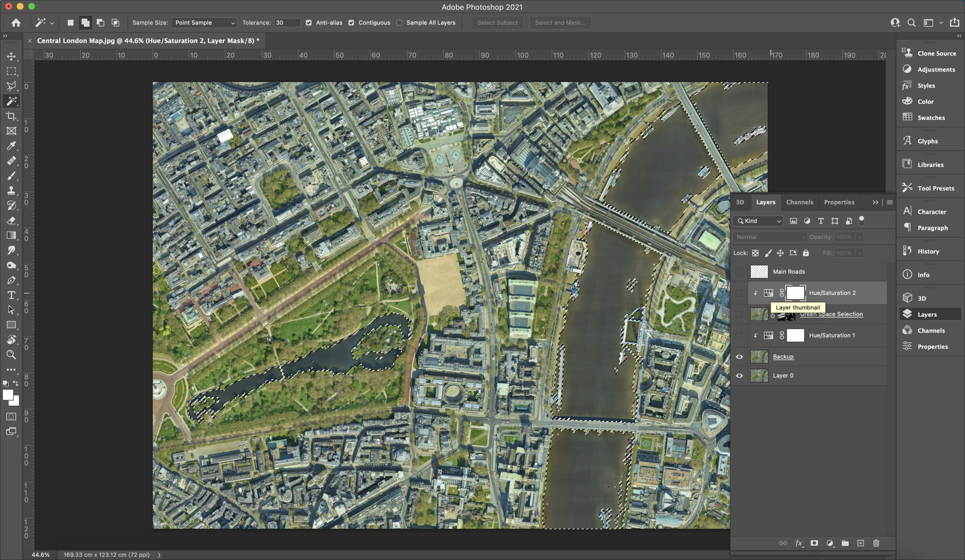This screenshot has height=560, width=965.
Task: Select the Move tool
Action: 11,56
